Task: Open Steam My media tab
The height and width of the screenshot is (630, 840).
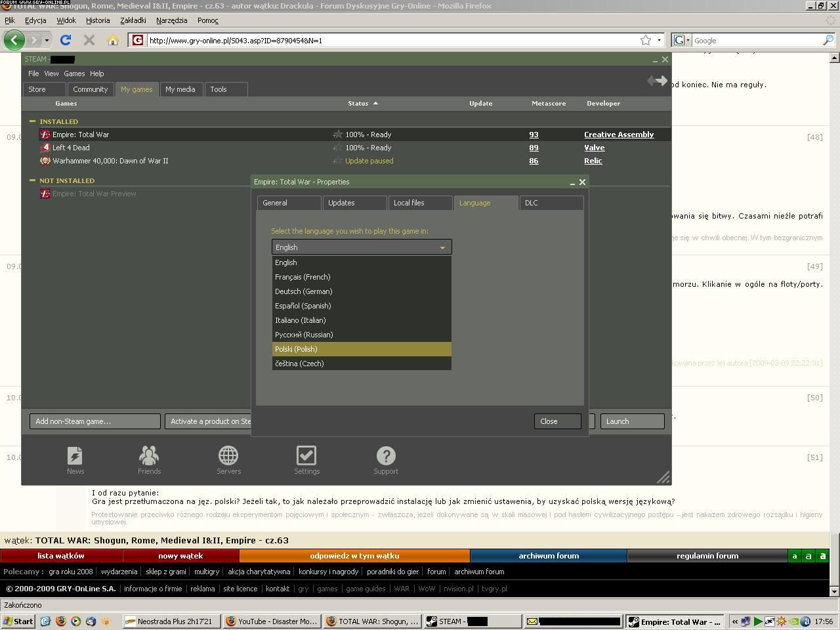Action: 180,89
